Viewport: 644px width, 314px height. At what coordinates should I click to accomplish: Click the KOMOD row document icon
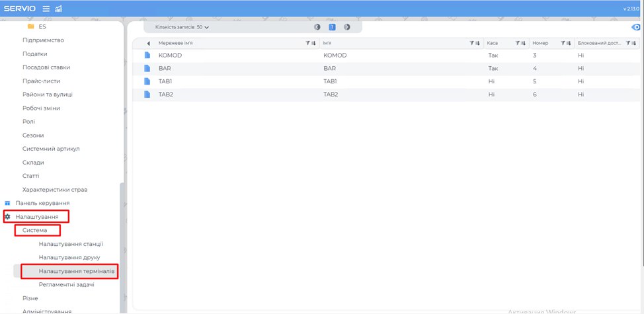(x=147, y=56)
